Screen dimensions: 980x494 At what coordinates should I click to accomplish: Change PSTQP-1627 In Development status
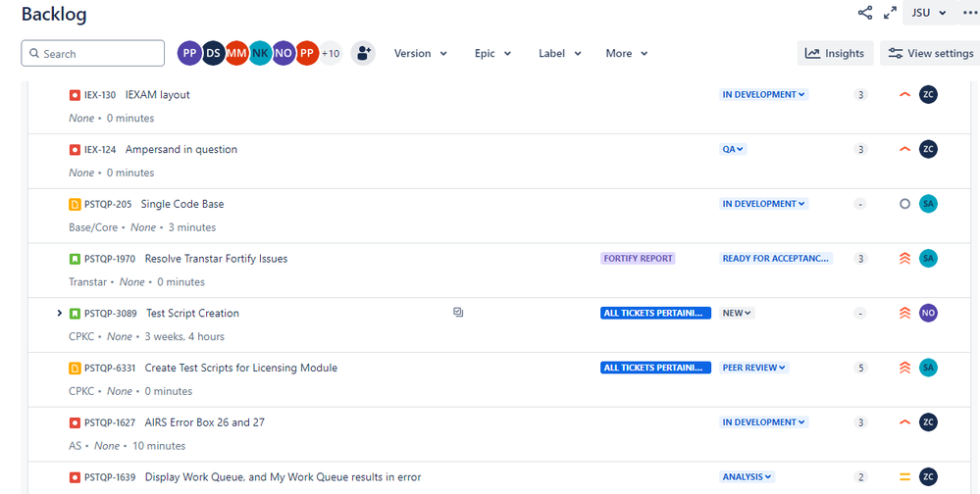[764, 422]
